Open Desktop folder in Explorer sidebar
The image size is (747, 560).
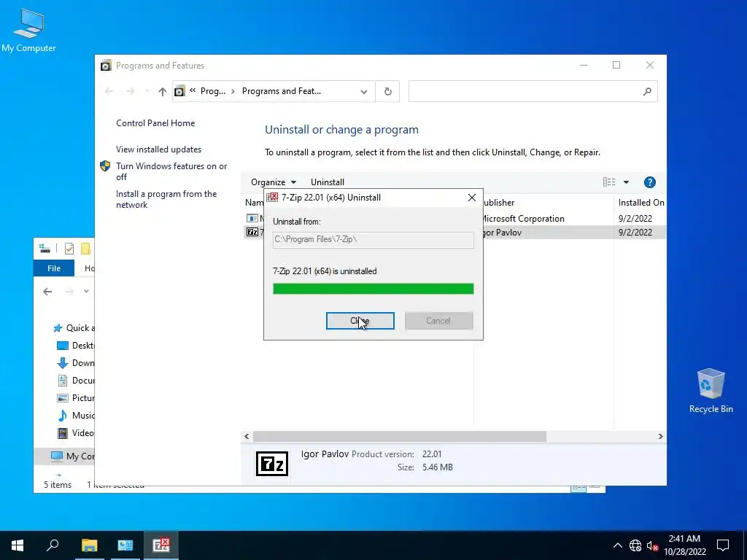click(76, 345)
